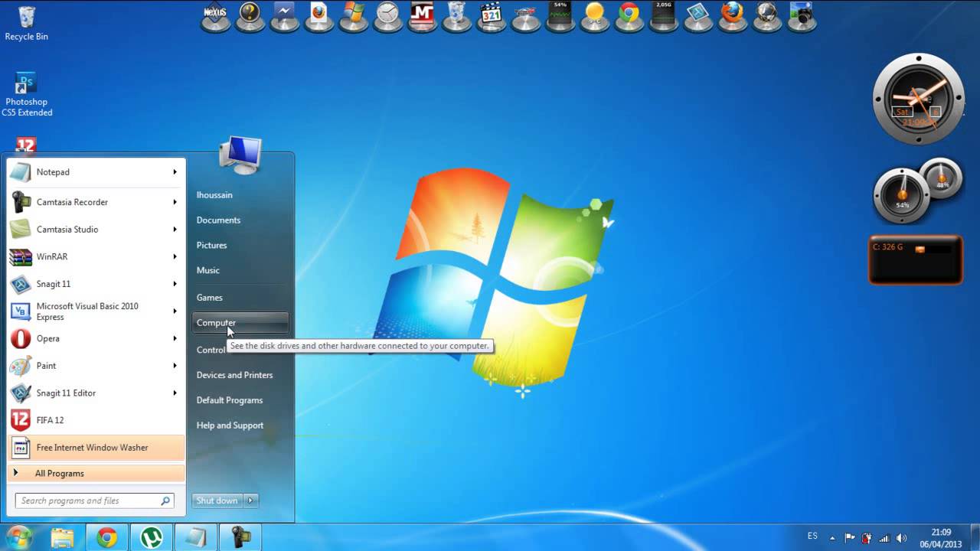
Task: Expand Snagit 11 Editor jump list arrow
Action: click(x=175, y=393)
